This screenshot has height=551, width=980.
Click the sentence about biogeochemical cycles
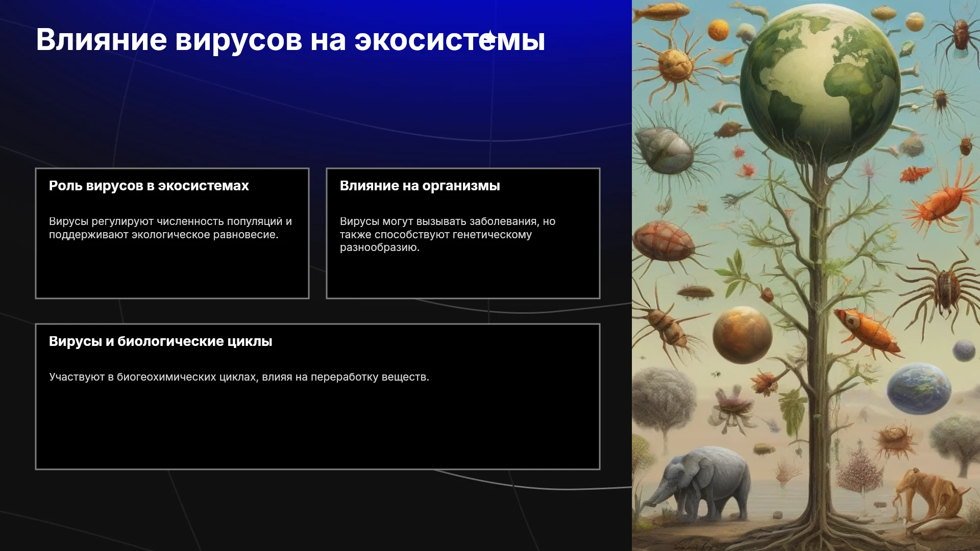(x=239, y=377)
